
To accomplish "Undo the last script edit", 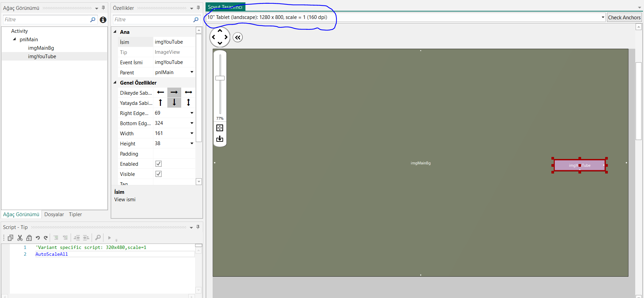I will [38, 238].
